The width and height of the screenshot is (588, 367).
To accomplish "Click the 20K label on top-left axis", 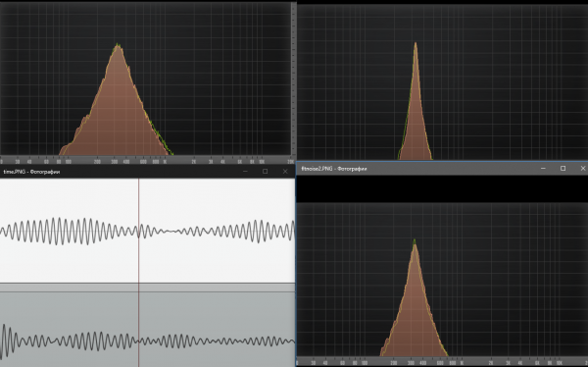I will [x=290, y=162].
